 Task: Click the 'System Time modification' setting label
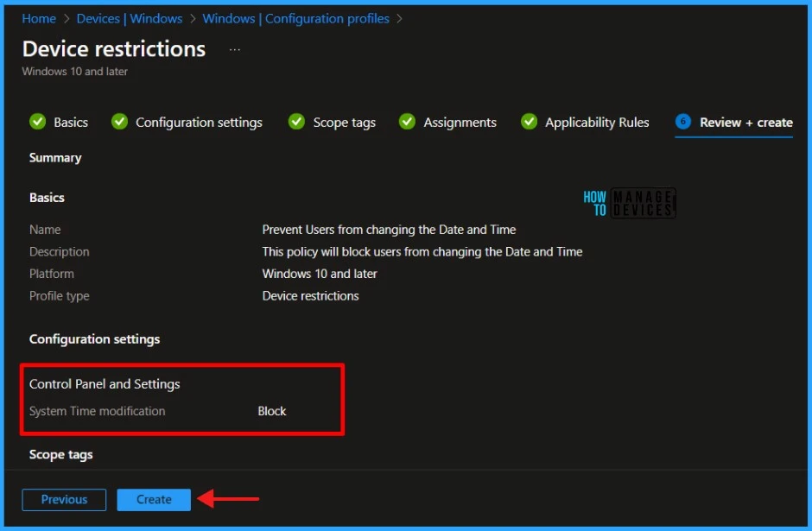pos(98,411)
